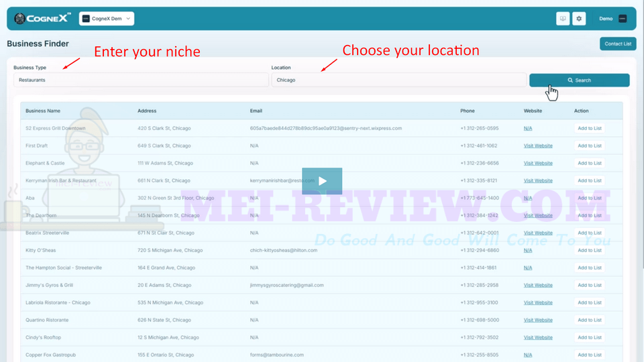Add The Dearborn to list
Image resolution: width=644 pixels, height=362 pixels.
coord(590,215)
